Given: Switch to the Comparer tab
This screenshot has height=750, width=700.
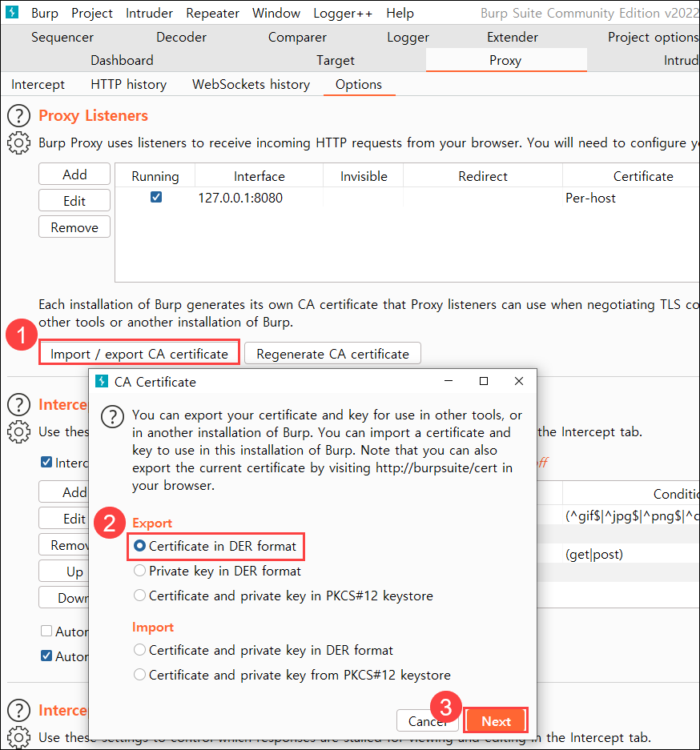Looking at the screenshot, I should [297, 37].
